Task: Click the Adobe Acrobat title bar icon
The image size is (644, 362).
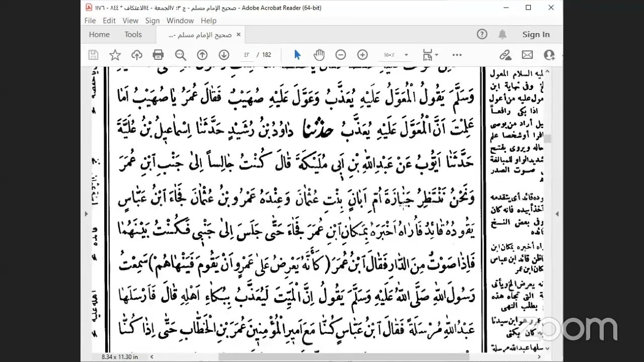Action: [x=89, y=8]
